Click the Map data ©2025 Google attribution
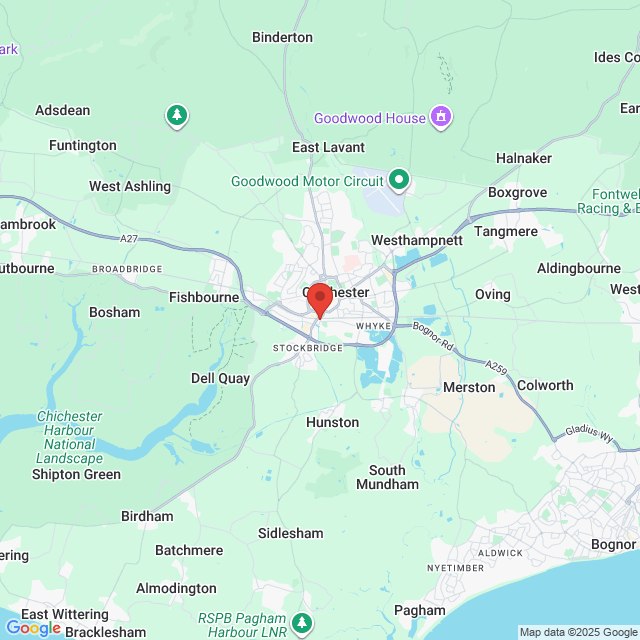 point(578,632)
